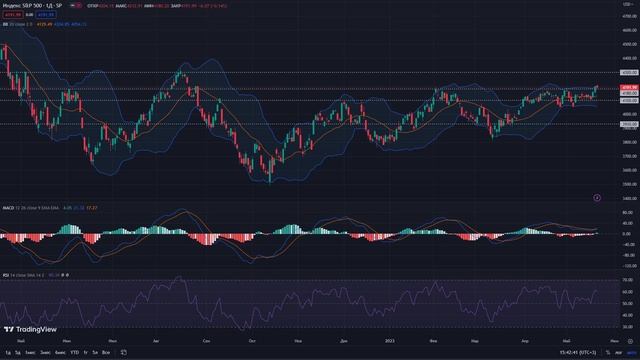Select the YTD time range
The image size is (640, 360).
[x=74, y=352]
